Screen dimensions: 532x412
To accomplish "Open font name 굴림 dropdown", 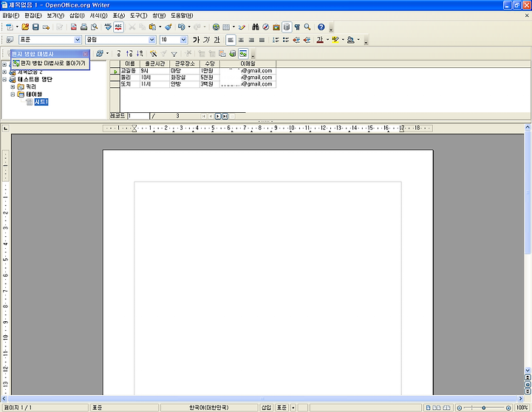I will tap(151, 40).
